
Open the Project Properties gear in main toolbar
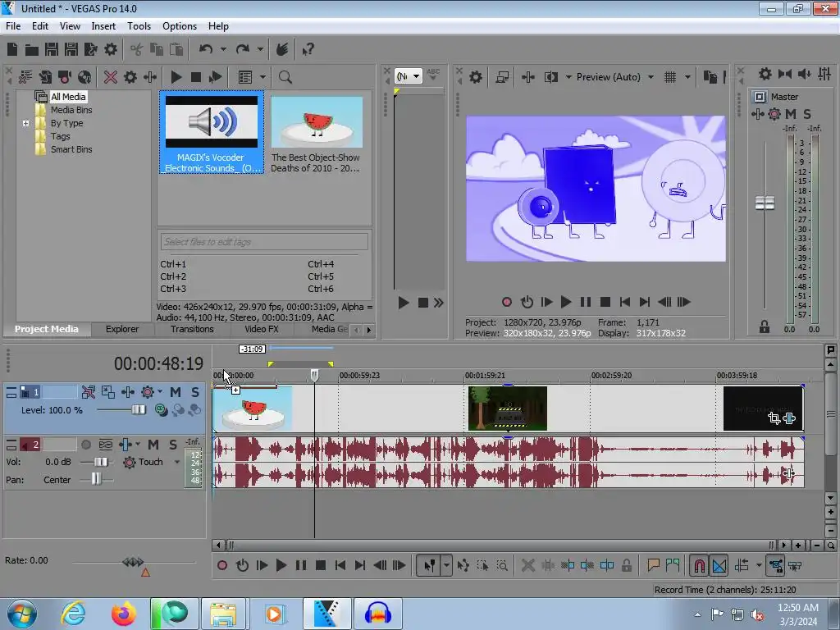tap(111, 49)
